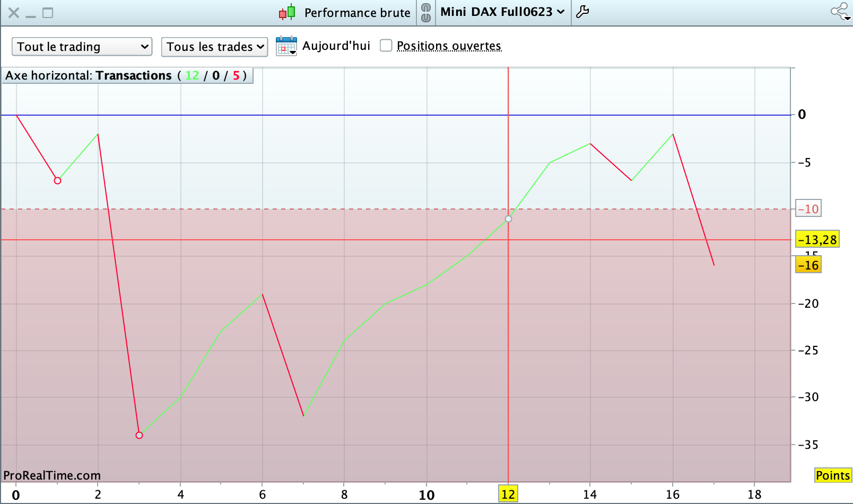
Task: Click the share icon
Action: click(840, 12)
